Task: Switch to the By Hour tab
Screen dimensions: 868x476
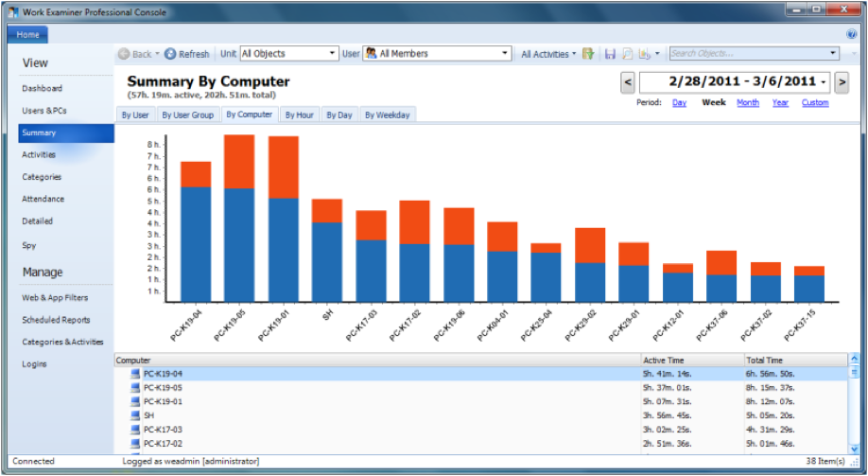Action: point(299,115)
